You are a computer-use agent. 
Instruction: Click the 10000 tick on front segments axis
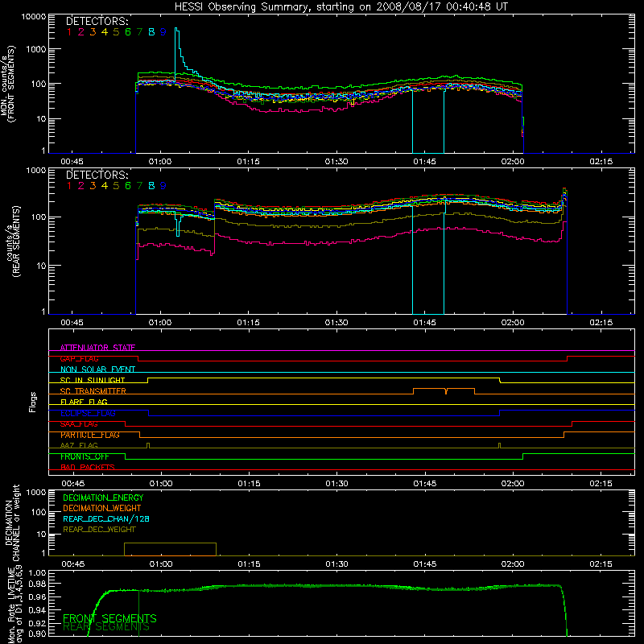click(34, 16)
